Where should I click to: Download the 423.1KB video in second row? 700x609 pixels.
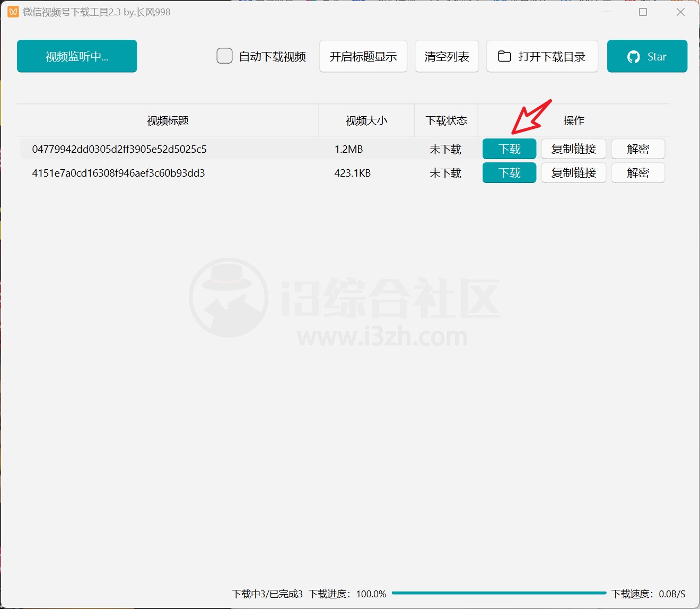tap(509, 172)
